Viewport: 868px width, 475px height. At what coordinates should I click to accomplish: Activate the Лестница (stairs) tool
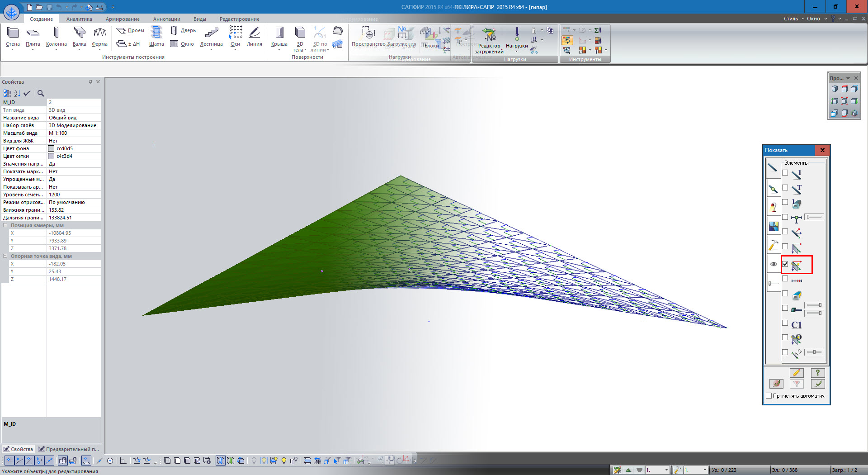211,37
